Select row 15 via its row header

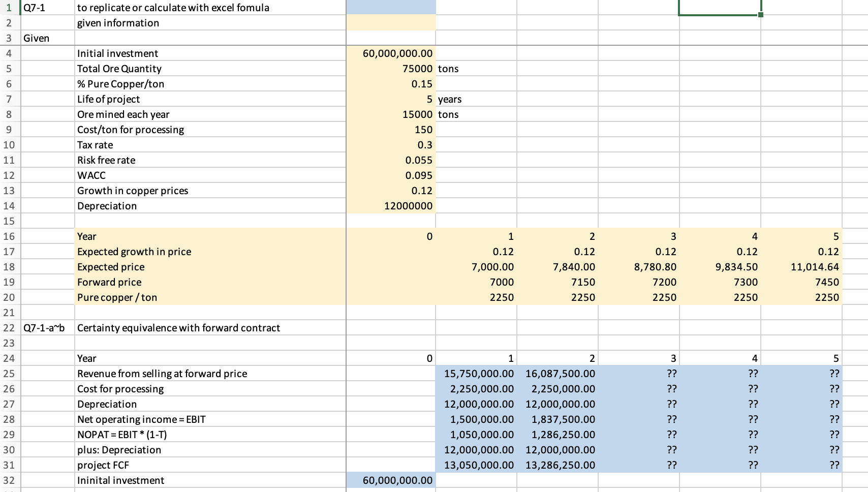9,221
